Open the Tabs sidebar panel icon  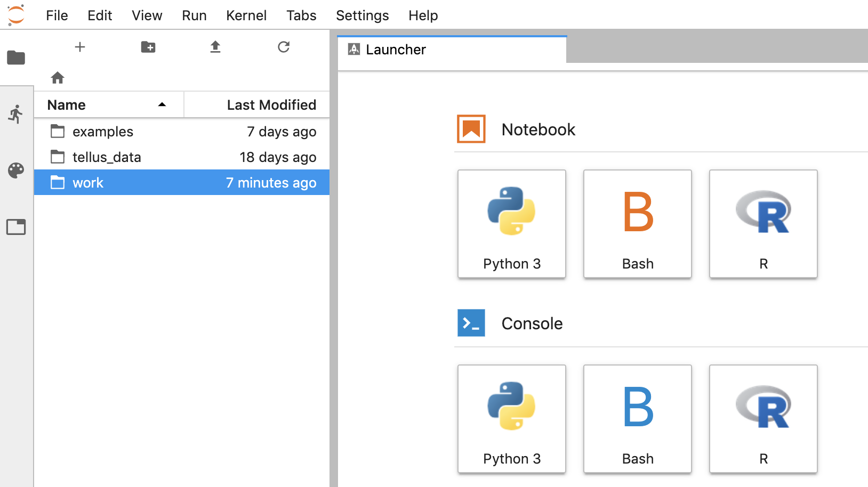click(16, 227)
